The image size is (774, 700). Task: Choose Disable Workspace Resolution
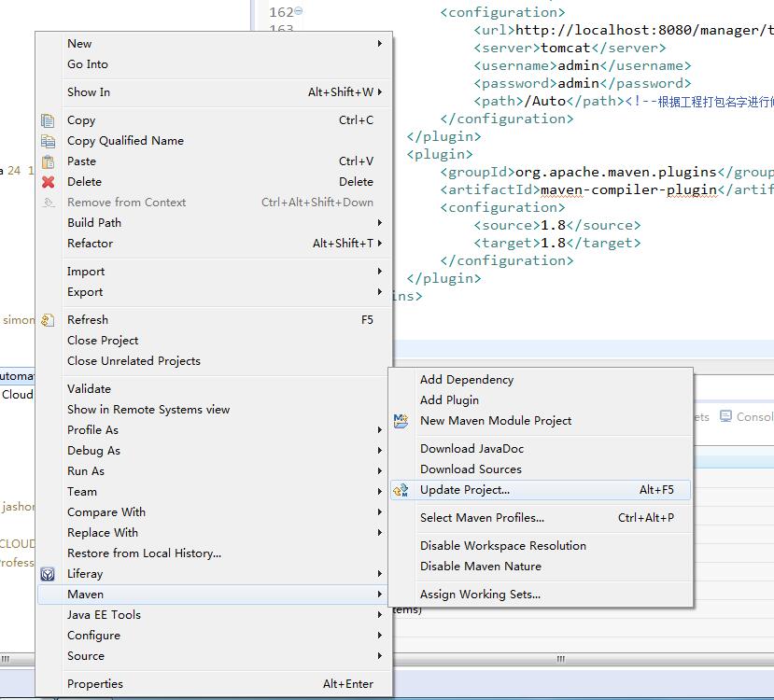541,546
